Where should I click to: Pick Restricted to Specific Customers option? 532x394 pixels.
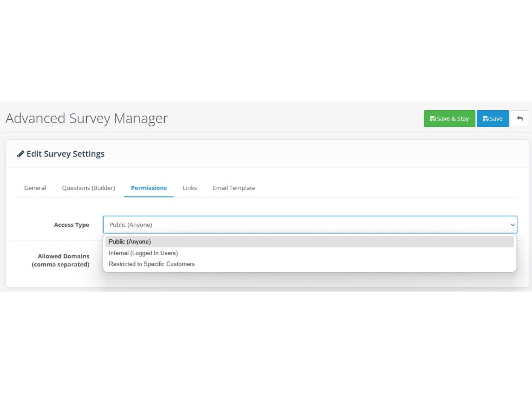pos(152,264)
